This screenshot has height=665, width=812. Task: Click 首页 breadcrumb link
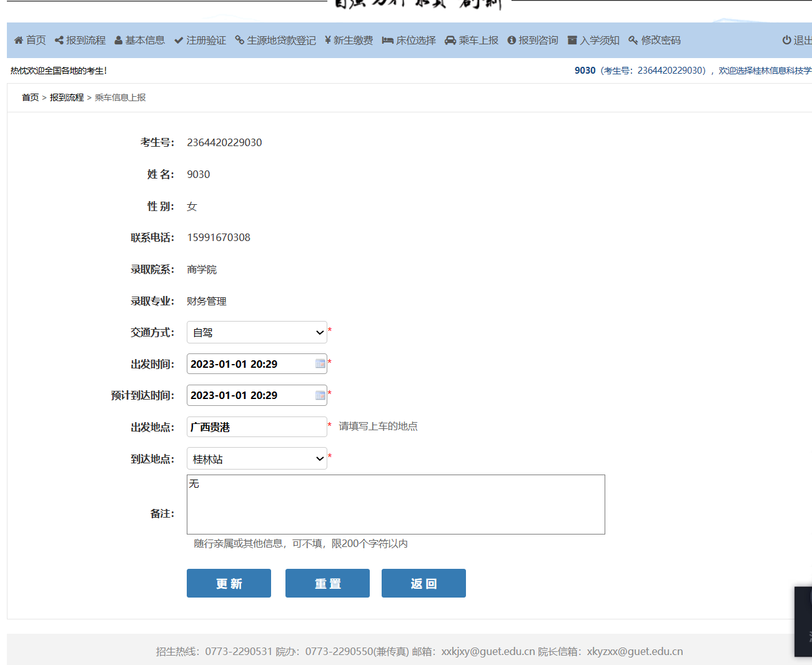pos(30,97)
